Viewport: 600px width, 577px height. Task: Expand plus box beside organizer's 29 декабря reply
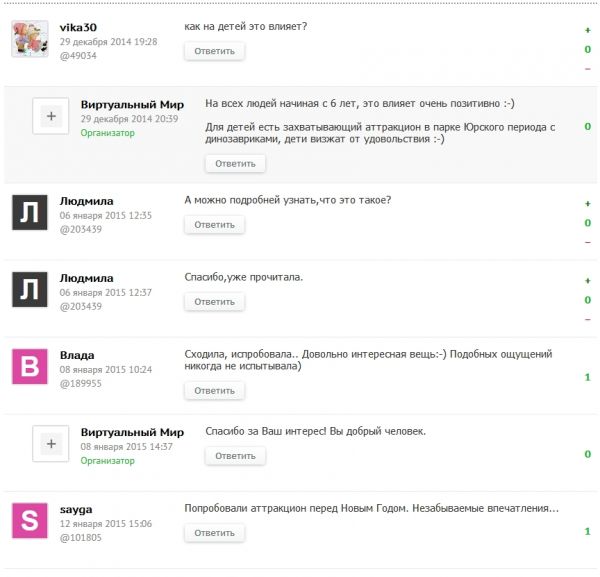50,116
